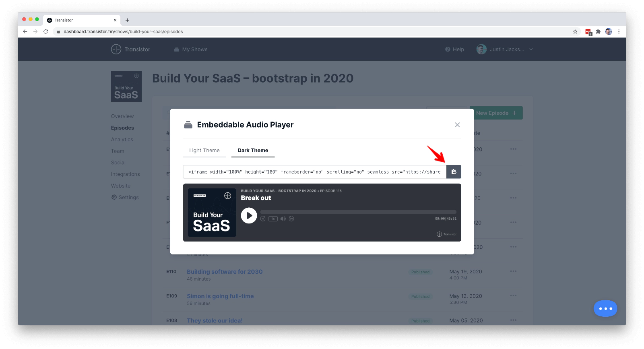Change the 1x playback speed
Image resolution: width=644 pixels, height=349 pixels.
273,219
